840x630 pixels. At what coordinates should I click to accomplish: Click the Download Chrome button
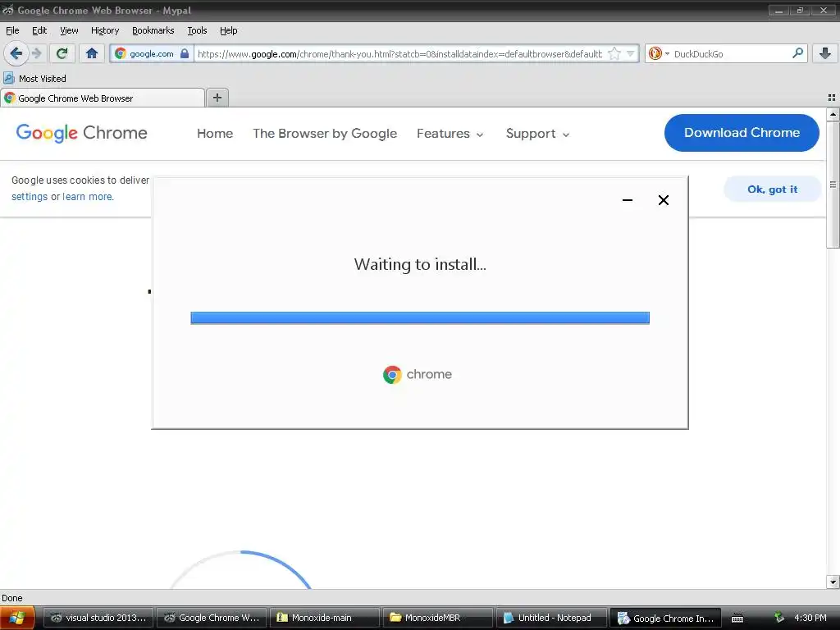click(742, 133)
